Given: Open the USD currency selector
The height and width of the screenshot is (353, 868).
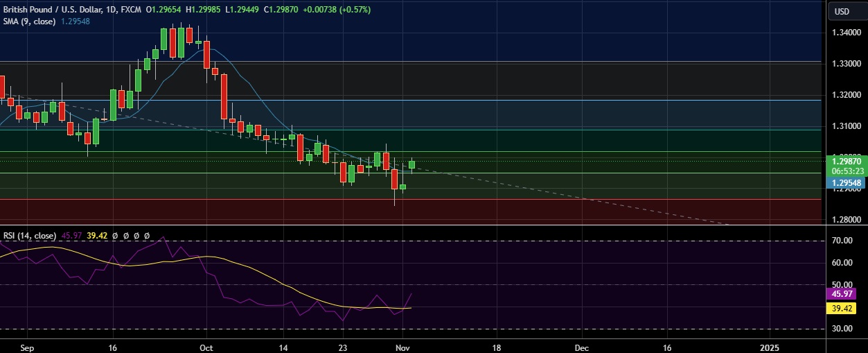Looking at the screenshot, I should (842, 11).
